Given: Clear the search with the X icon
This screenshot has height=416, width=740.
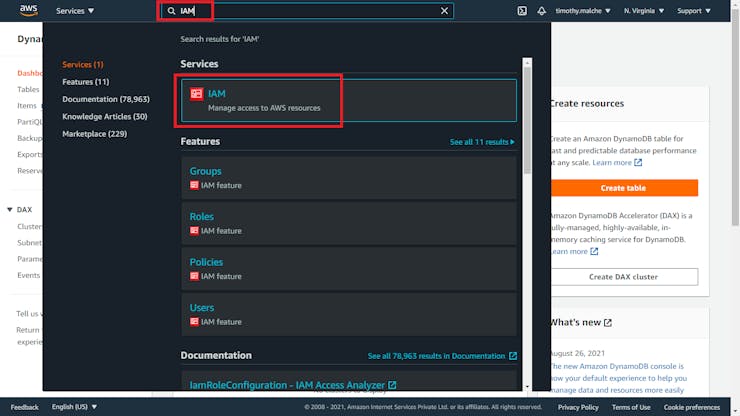Looking at the screenshot, I should tap(444, 11).
